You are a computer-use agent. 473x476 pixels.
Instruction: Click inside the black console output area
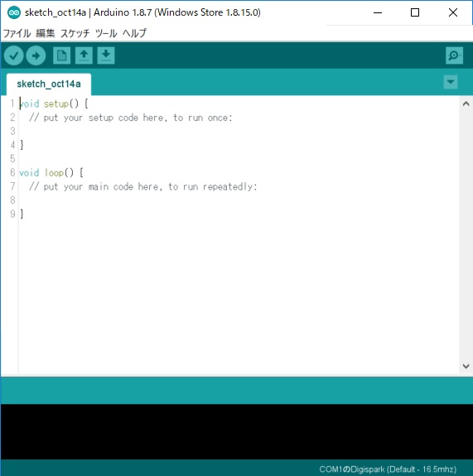pos(236,431)
